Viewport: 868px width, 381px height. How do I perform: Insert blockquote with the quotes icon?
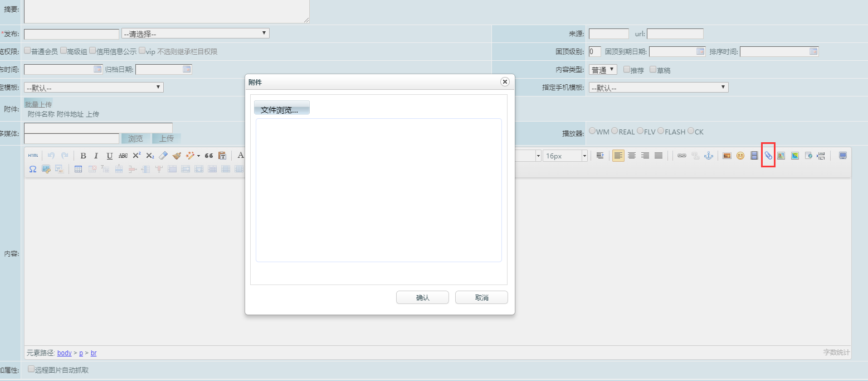pyautogui.click(x=209, y=156)
